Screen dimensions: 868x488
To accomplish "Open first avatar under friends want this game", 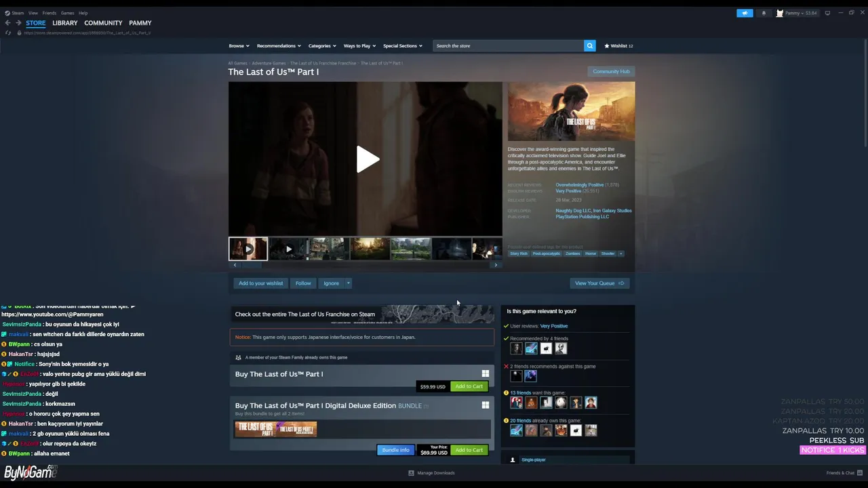I will (x=516, y=403).
